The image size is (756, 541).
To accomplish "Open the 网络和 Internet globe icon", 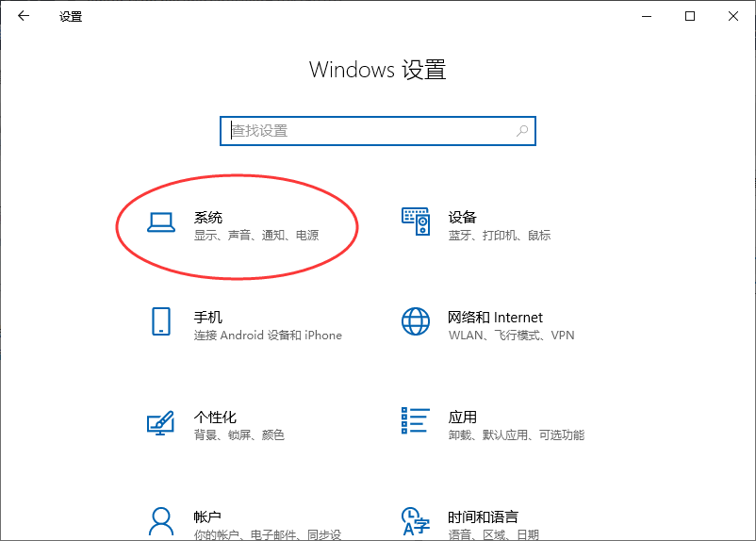I will [x=416, y=321].
